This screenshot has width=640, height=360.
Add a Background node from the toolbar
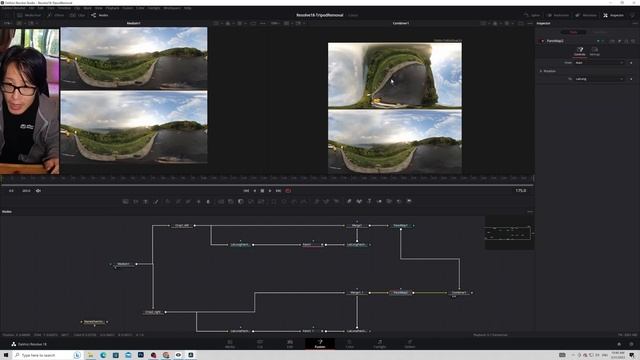point(126,201)
